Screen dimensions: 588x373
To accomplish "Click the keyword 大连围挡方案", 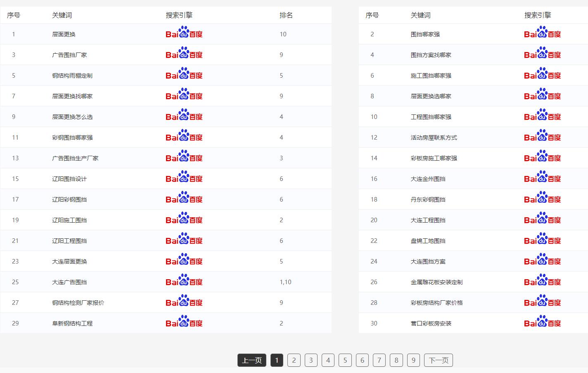I will pyautogui.click(x=428, y=261).
